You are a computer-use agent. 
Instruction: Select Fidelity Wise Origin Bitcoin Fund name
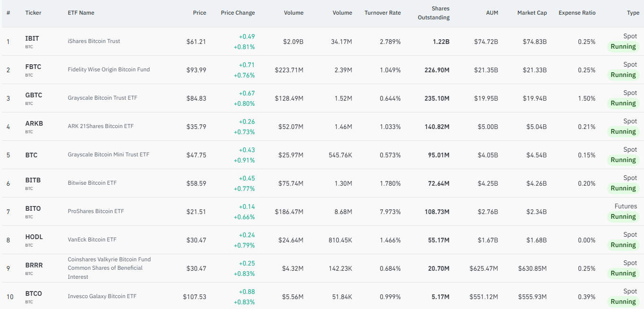109,69
